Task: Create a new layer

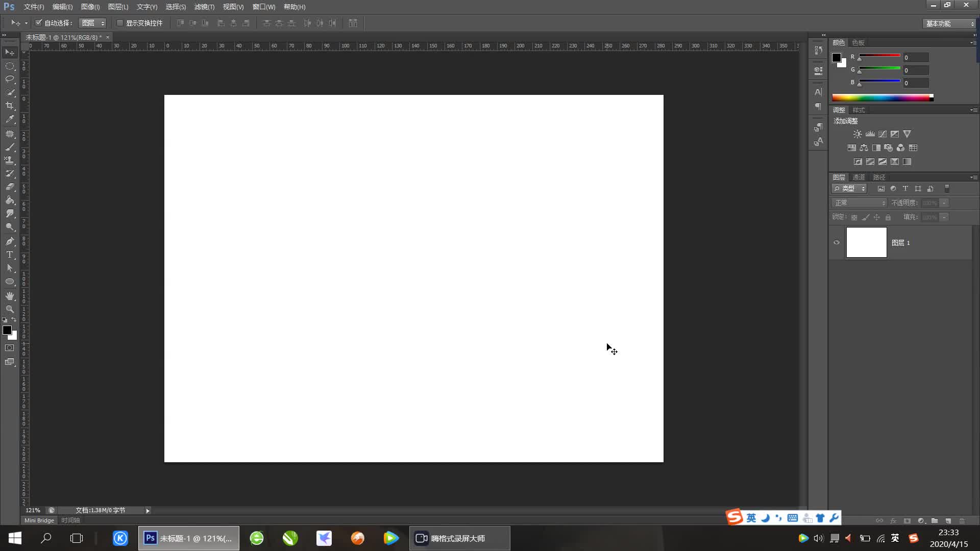Action: [948, 521]
